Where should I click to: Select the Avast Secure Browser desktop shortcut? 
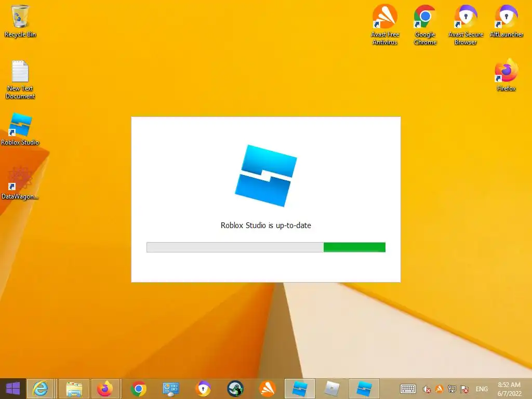click(465, 24)
